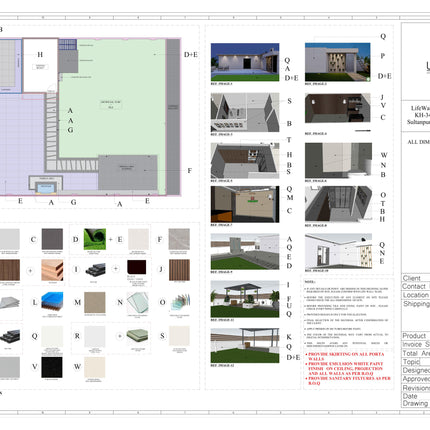
Task: Pick the green artificial grass swatch D
Action: click(95, 239)
